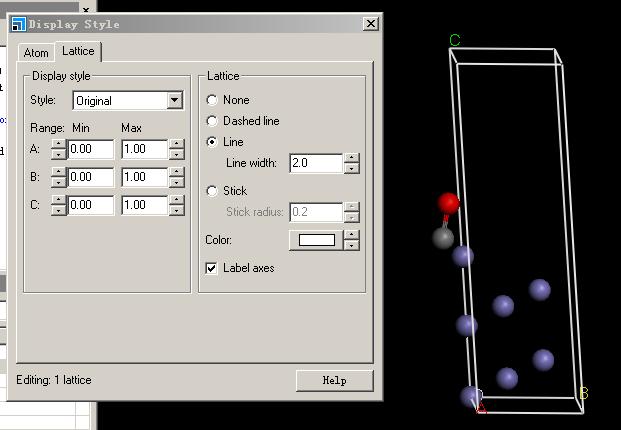Click the green C axis label

pos(455,40)
